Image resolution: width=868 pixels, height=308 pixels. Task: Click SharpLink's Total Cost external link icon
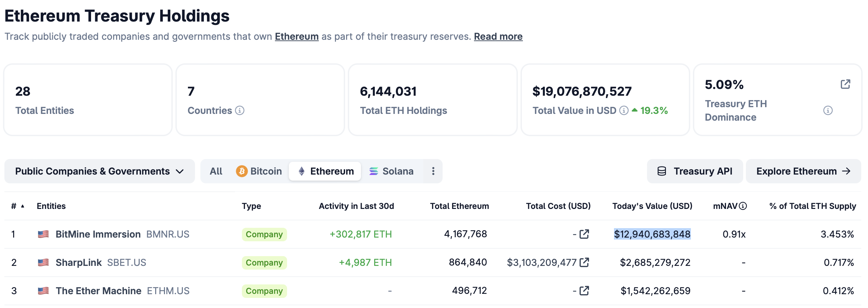point(584,262)
